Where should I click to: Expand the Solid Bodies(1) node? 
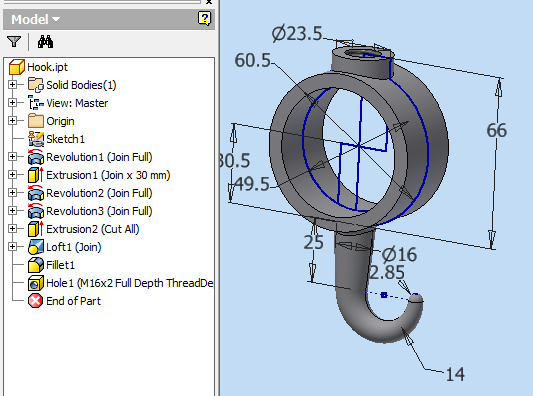pyautogui.click(x=13, y=85)
